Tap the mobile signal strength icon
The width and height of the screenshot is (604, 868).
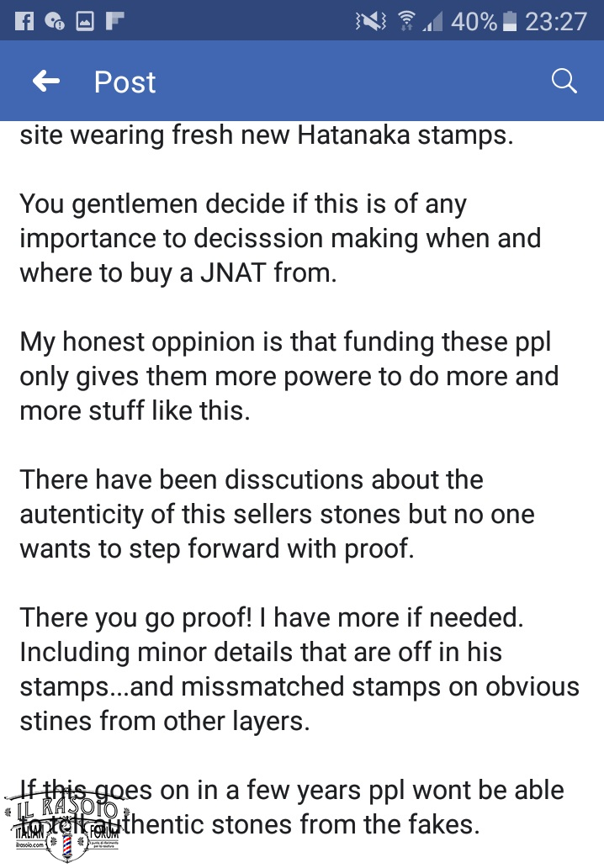point(432,23)
